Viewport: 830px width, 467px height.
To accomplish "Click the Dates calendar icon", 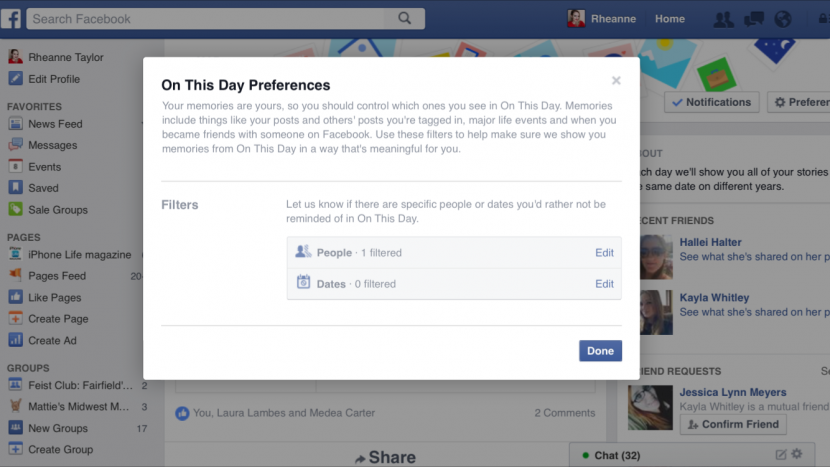I will 303,282.
